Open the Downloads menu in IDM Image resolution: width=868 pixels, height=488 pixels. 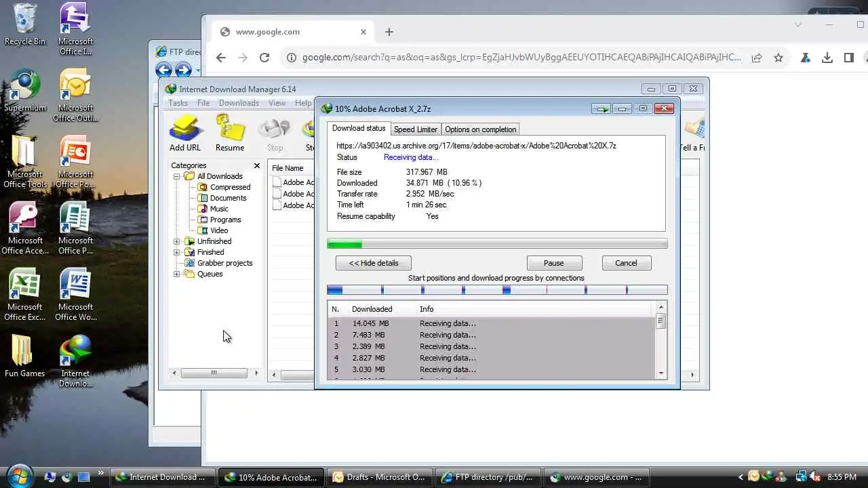point(239,103)
